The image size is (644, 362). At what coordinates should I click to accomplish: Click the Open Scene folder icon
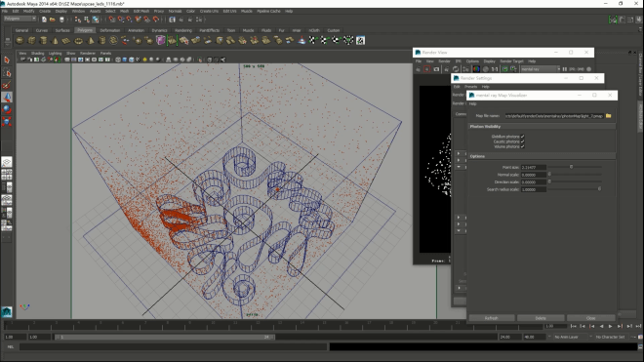(x=53, y=20)
